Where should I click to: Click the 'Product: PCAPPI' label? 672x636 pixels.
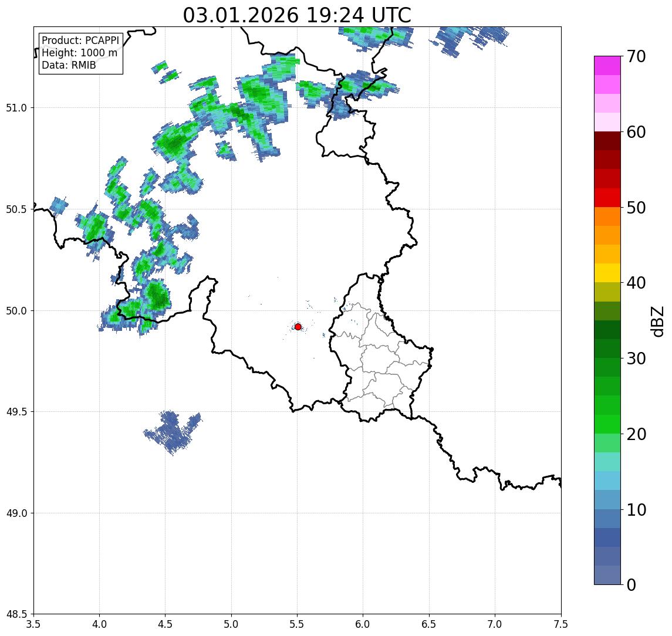click(x=80, y=40)
